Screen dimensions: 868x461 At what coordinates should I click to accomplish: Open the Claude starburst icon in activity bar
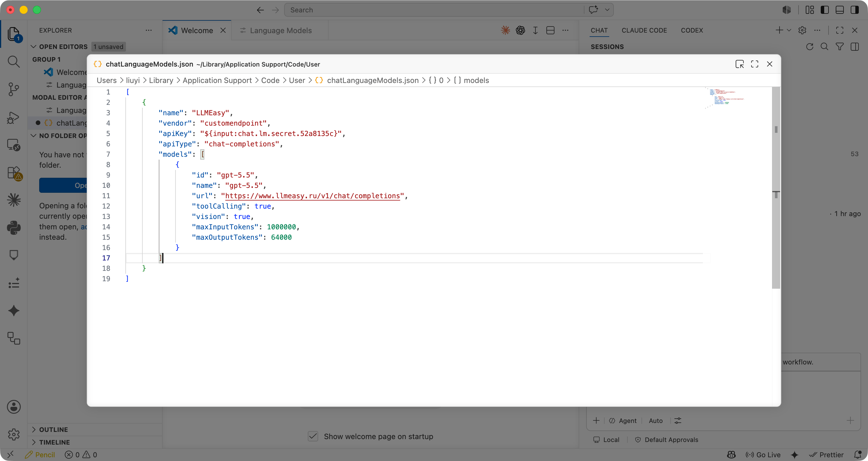coord(14,200)
